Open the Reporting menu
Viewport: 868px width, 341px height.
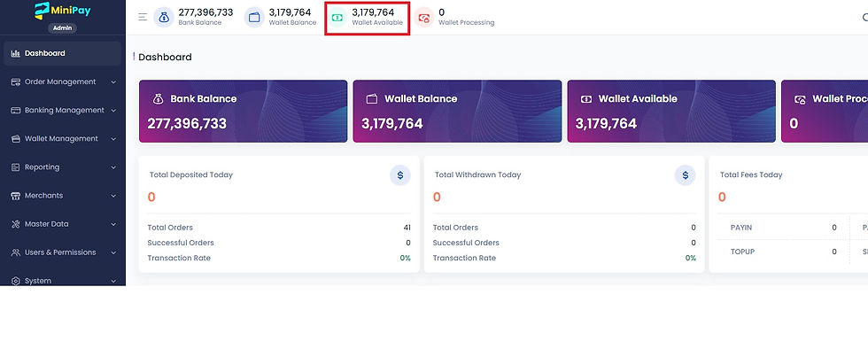[62, 167]
